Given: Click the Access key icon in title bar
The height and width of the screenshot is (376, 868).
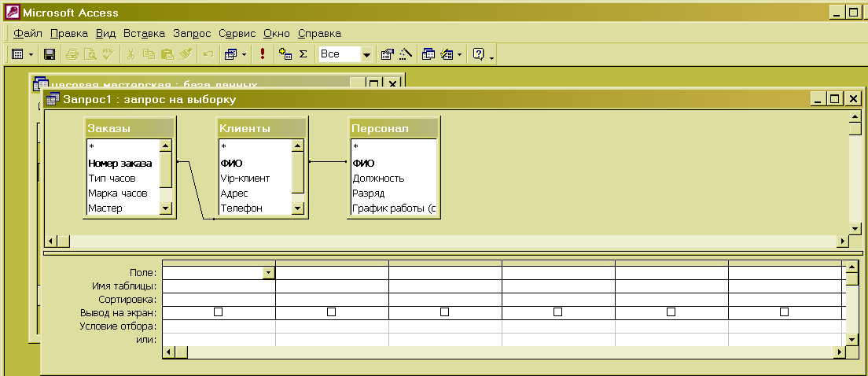Looking at the screenshot, I should [12, 12].
